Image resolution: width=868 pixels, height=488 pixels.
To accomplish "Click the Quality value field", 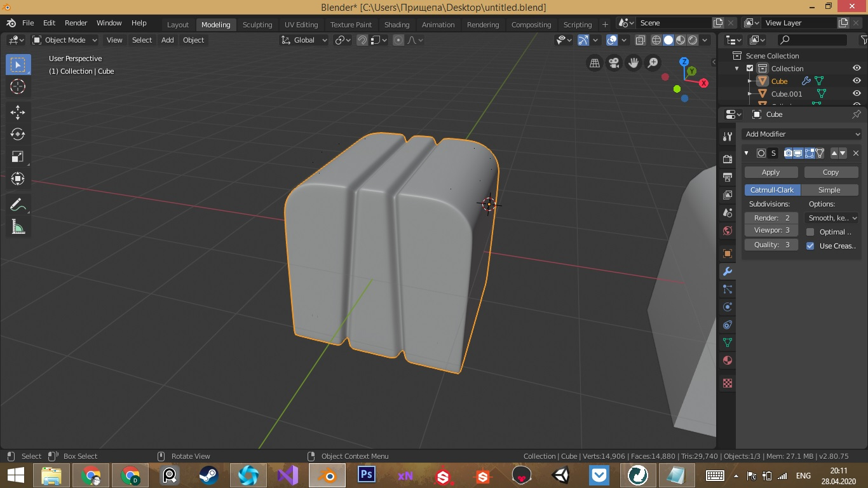I will (771, 245).
